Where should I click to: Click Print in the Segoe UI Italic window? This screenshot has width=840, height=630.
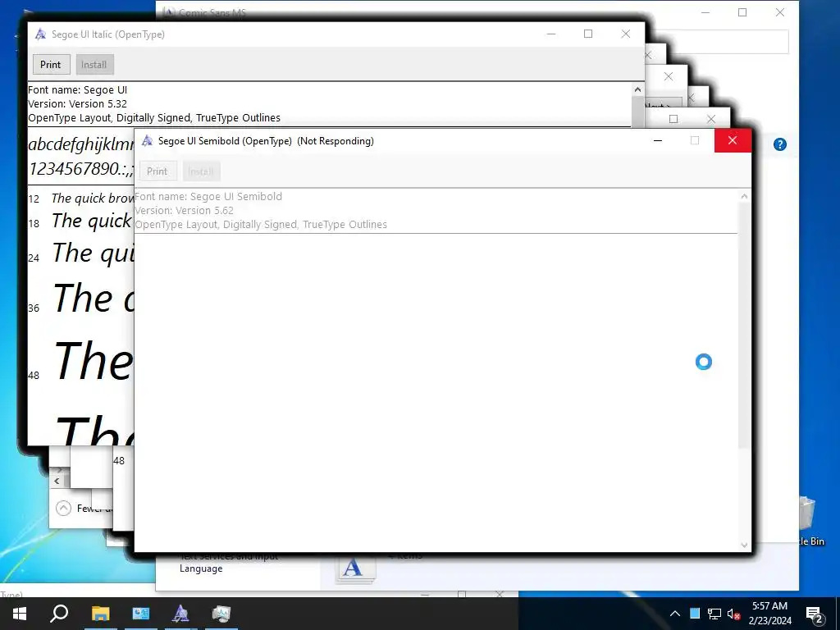click(x=51, y=65)
